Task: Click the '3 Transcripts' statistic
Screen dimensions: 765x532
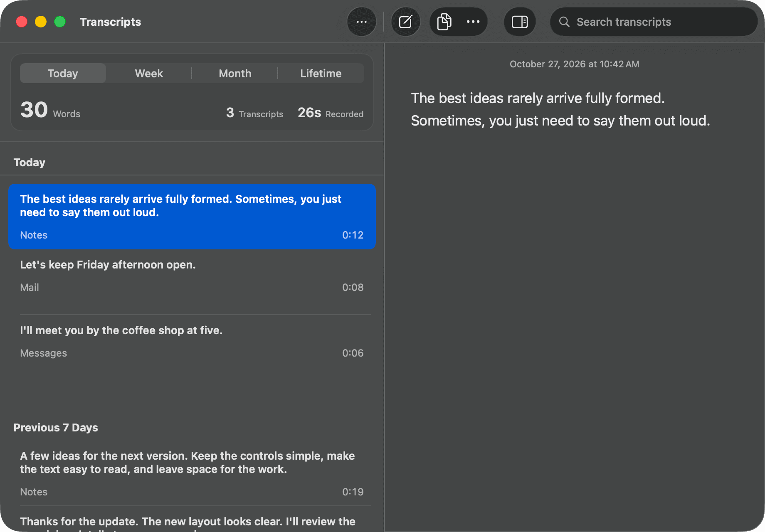Action: tap(254, 113)
